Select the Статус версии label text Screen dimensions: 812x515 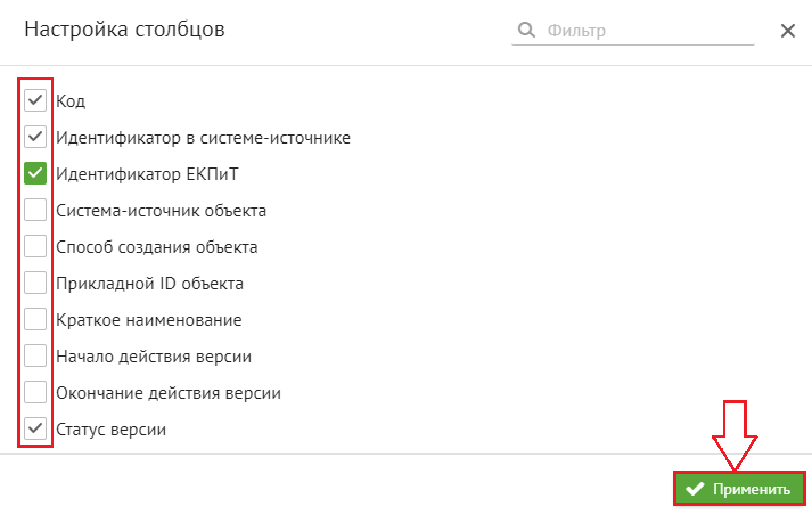[111, 430]
